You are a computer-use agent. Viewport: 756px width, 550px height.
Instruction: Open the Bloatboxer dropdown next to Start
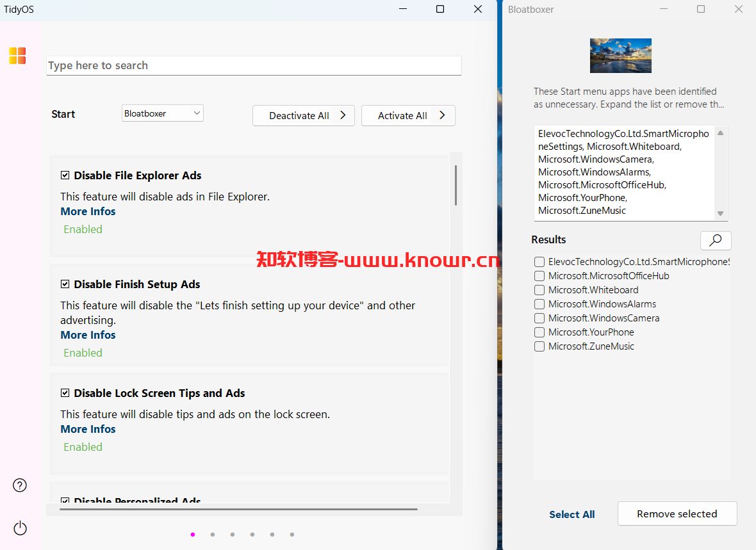pyautogui.click(x=163, y=113)
